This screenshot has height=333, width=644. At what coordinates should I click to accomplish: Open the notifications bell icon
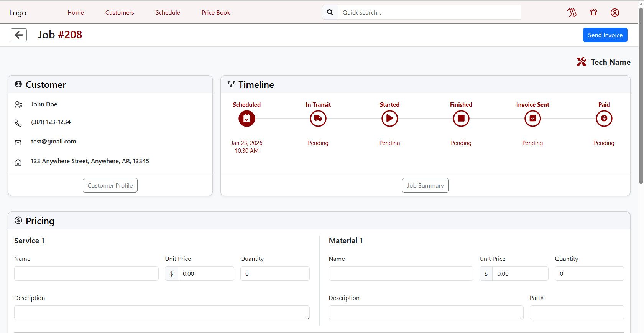click(x=593, y=13)
